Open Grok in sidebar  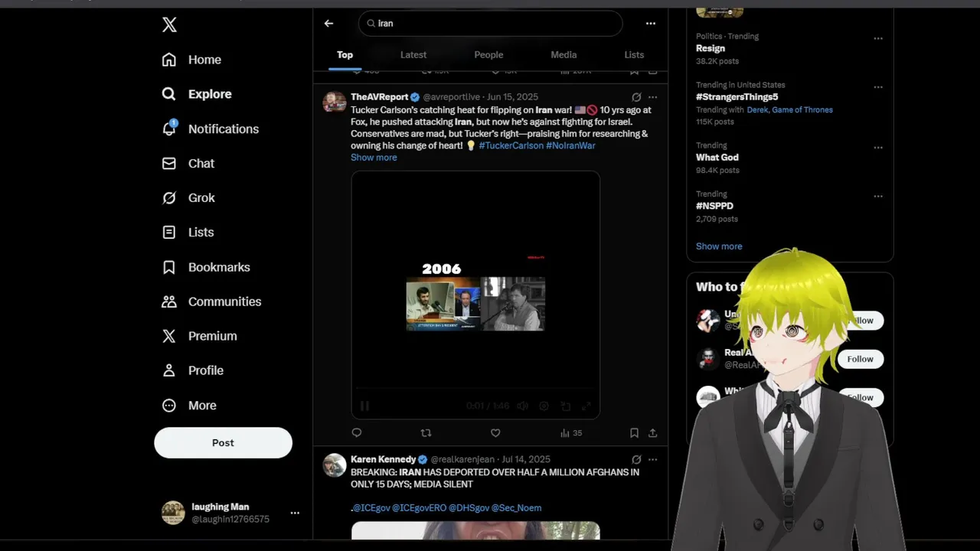188,197
